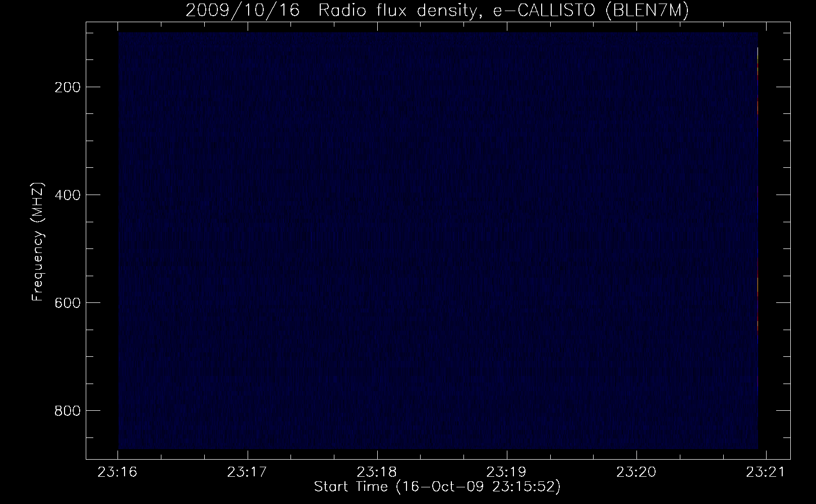Select the 'Frequency (MHZ)' axis label
The image size is (816, 504).
pyautogui.click(x=38, y=241)
